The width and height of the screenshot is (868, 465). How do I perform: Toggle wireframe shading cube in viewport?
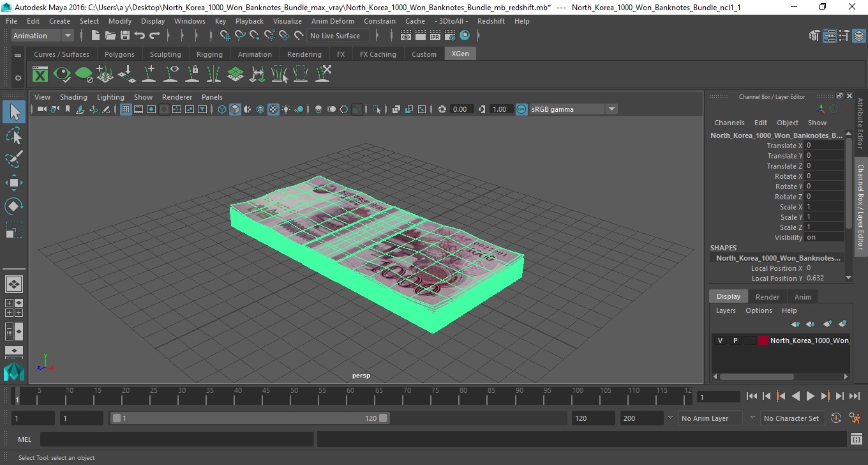point(222,109)
